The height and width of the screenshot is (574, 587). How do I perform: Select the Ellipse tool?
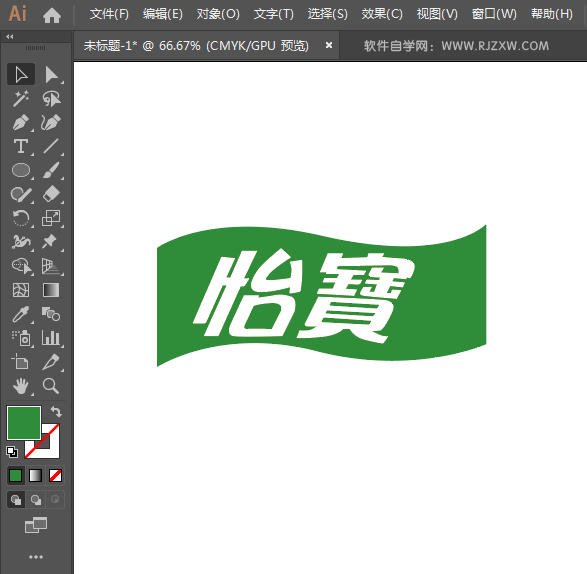click(x=21, y=170)
